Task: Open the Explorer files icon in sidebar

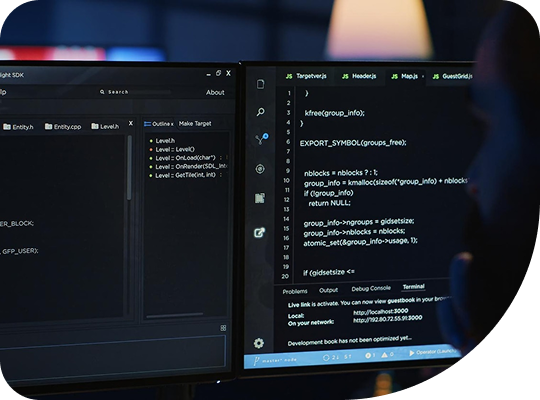Action: [x=261, y=84]
